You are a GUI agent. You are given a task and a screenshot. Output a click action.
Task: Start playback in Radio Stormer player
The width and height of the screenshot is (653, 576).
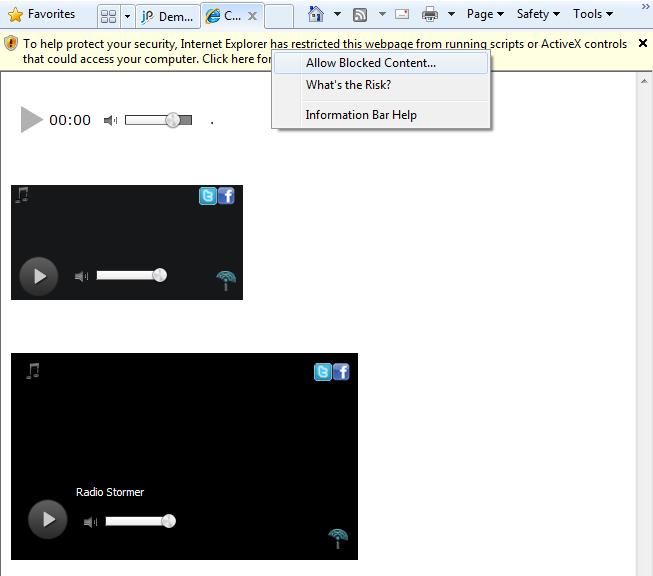(48, 519)
